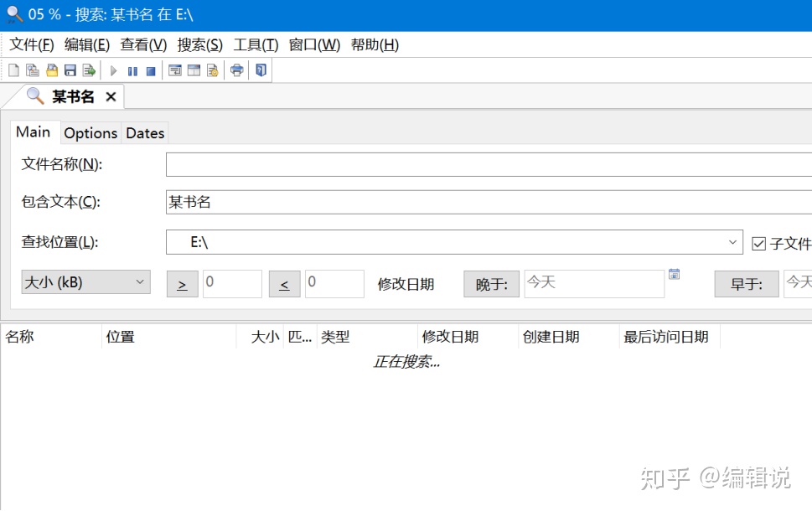Sort results by 名称 column

(x=51, y=337)
